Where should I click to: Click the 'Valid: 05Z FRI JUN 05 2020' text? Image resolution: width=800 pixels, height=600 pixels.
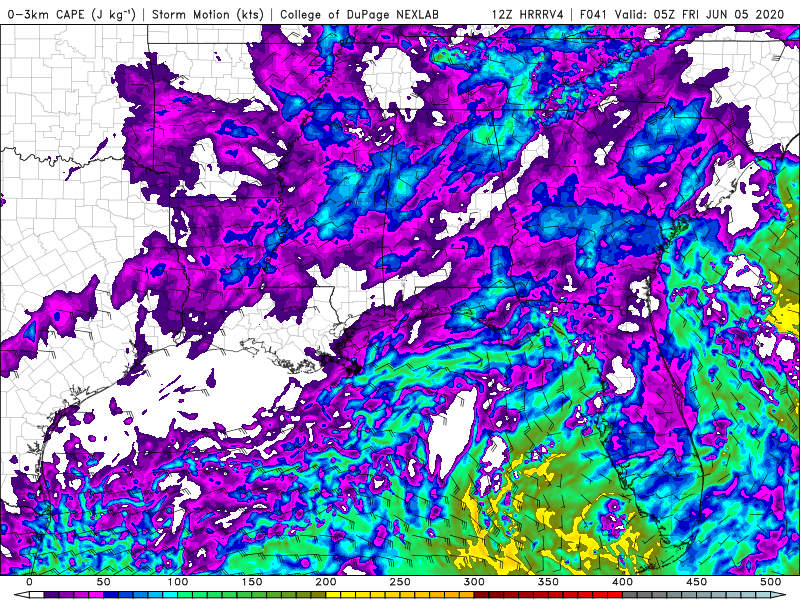tap(699, 14)
